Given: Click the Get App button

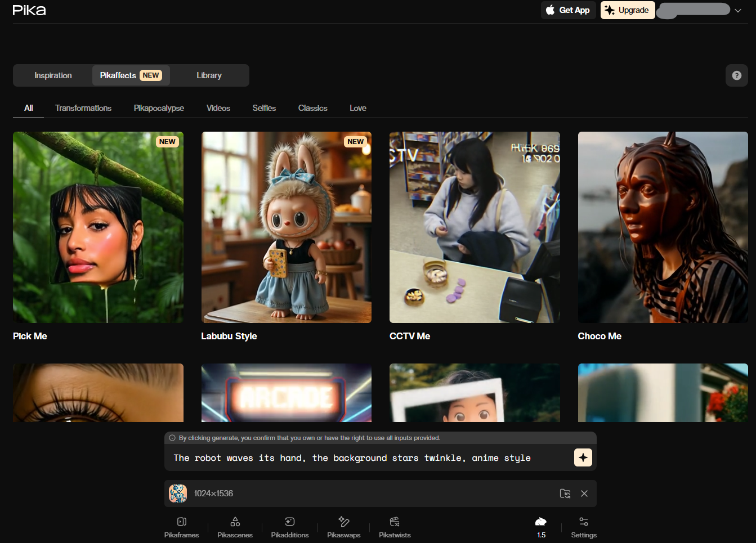Looking at the screenshot, I should 568,10.
